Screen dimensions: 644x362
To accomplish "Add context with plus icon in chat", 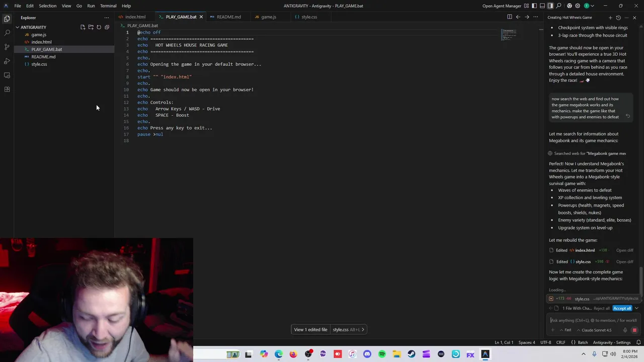I will tap(552, 330).
